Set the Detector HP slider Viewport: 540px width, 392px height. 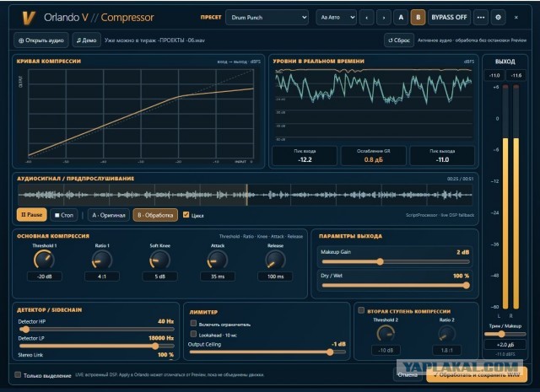click(x=96, y=330)
